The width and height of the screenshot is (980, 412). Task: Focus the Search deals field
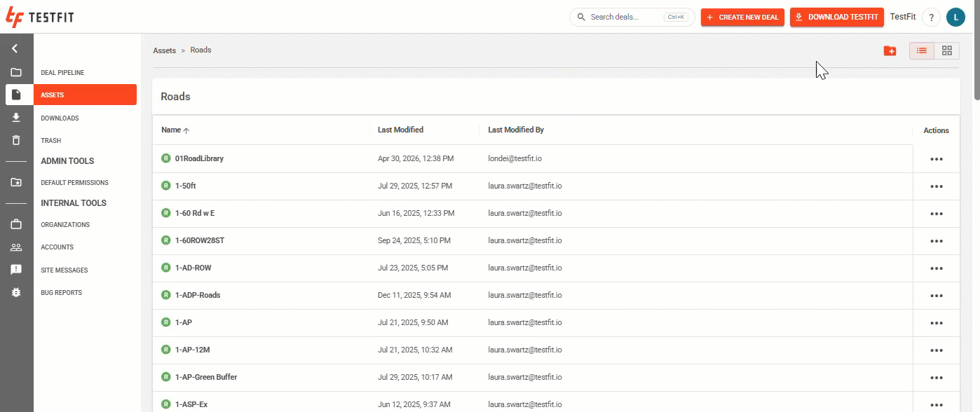(632, 18)
